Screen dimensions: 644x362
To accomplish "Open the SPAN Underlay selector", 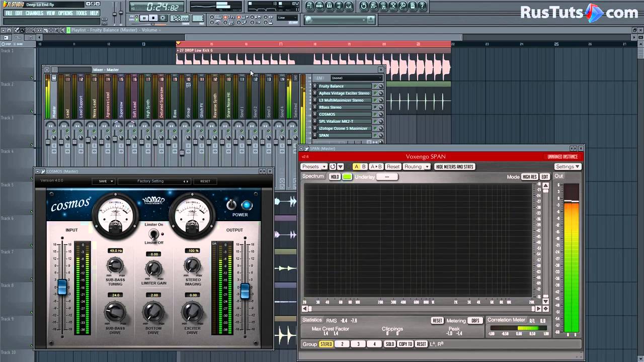I will click(x=387, y=177).
